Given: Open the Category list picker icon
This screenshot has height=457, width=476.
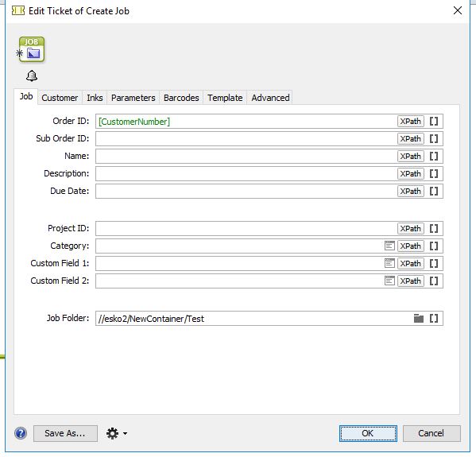Looking at the screenshot, I should point(389,246).
